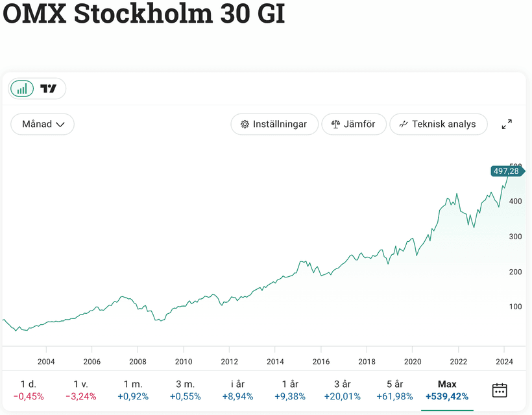
Task: Click the 497,28 current price label
Action: 507,171
